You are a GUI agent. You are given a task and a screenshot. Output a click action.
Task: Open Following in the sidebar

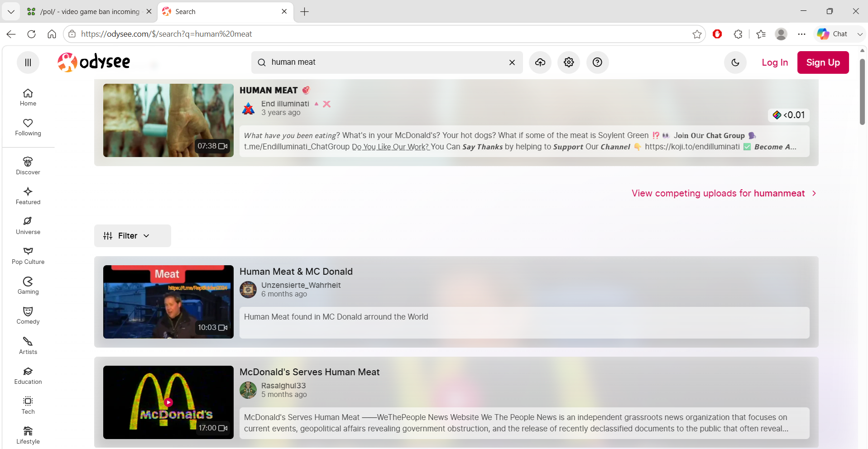28,127
